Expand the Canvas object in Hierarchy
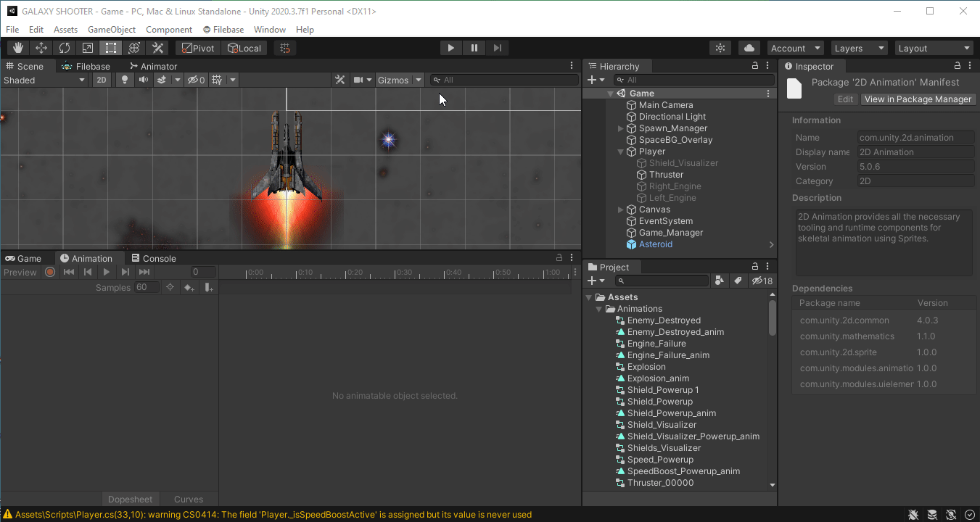The height and width of the screenshot is (522, 980). click(x=621, y=210)
